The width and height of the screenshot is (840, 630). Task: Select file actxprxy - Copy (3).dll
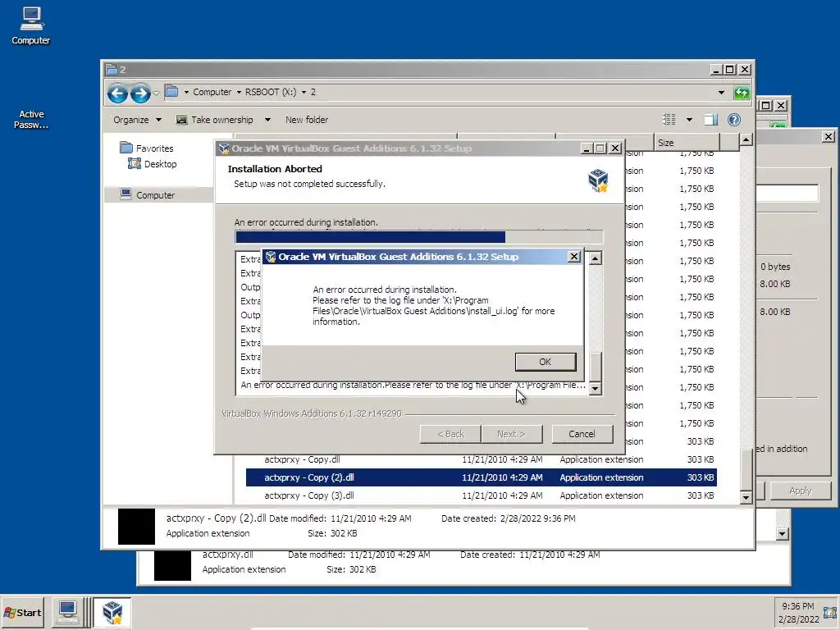[x=308, y=495]
